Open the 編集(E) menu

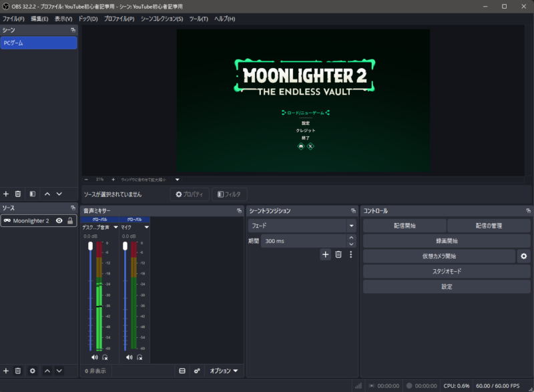coord(39,19)
